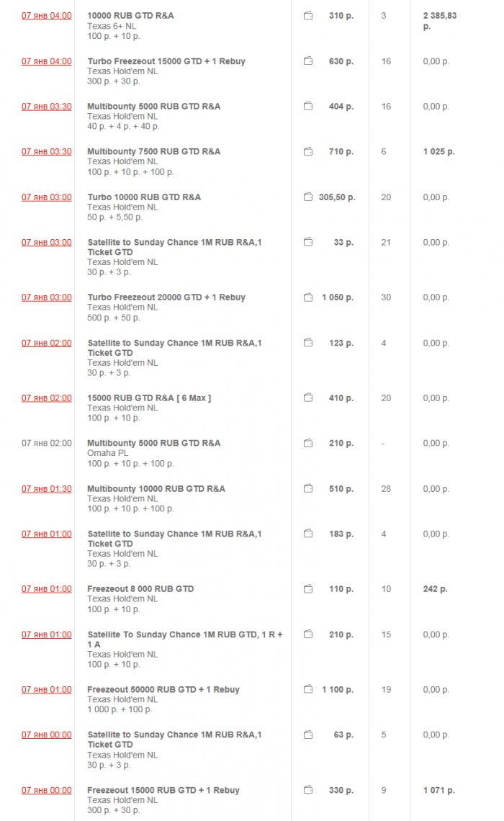The image size is (504, 821).
Task: Open date link for 15000 RUB GTD 6 Max
Action: pyautogui.click(x=47, y=398)
